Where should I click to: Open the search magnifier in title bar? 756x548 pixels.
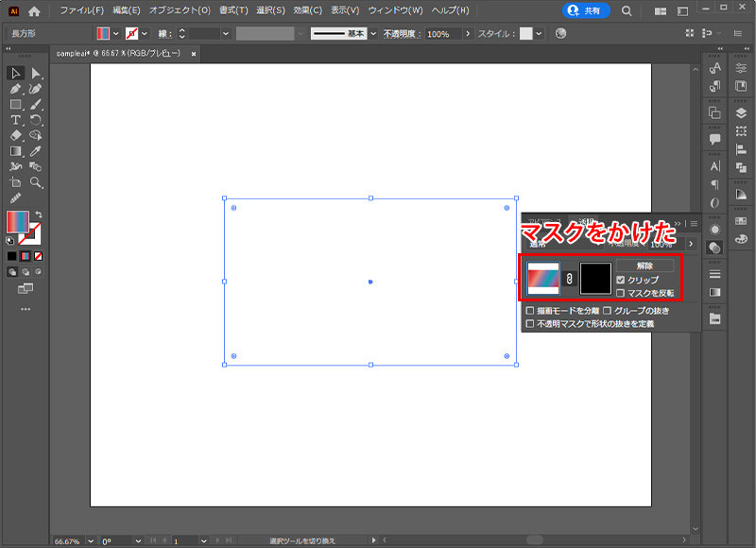[x=627, y=11]
